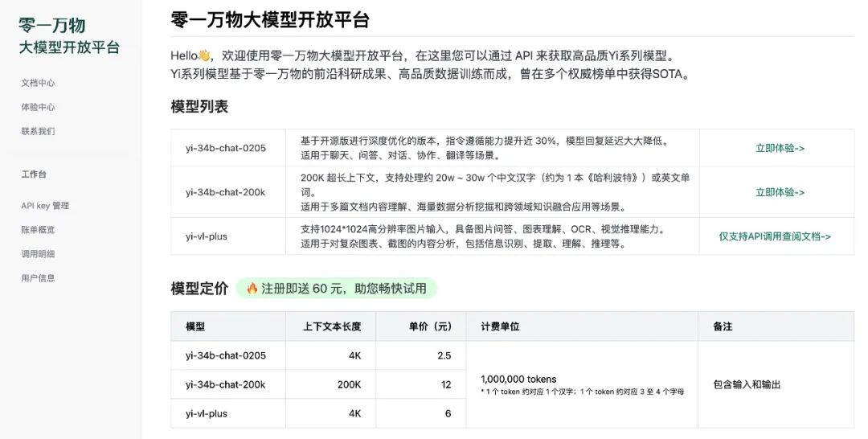Open 调用明细 in the sidebar

[x=39, y=254]
